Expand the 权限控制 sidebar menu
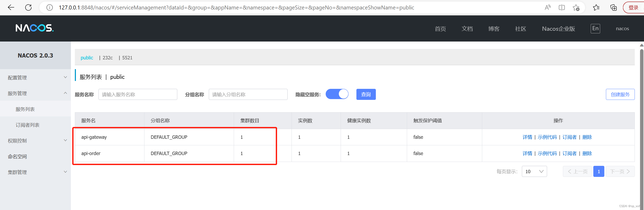Viewport: 644px width, 210px height. click(35, 141)
